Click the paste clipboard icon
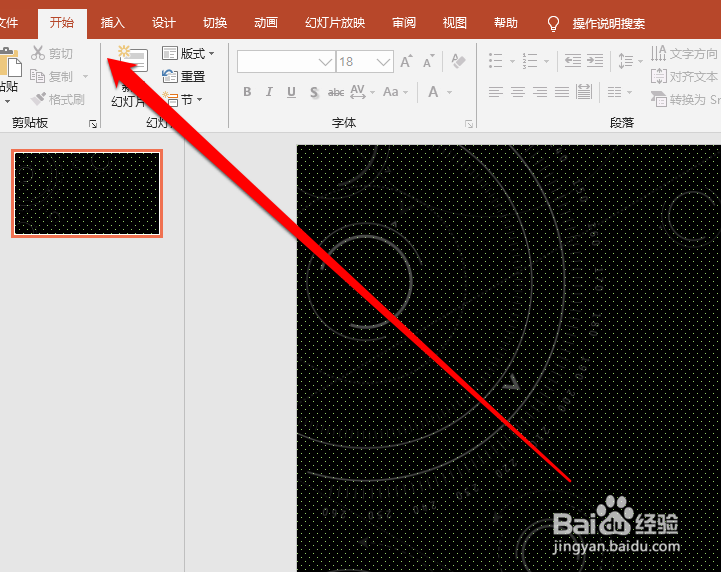 (10, 62)
